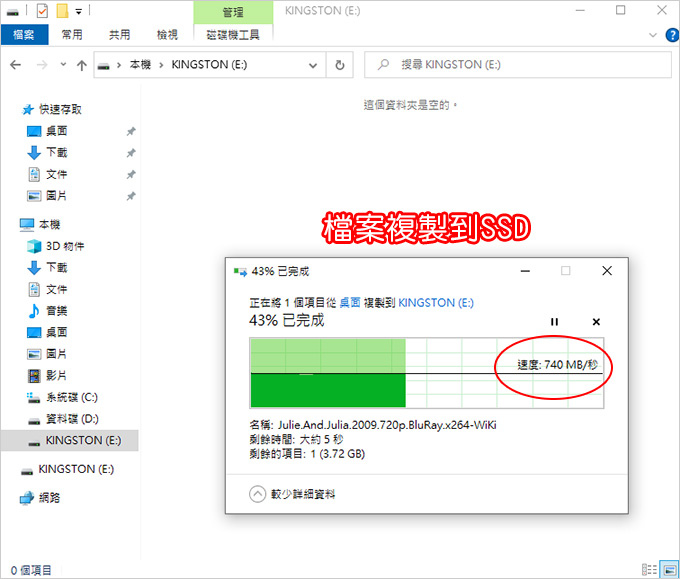Click the 桌面 source link in copy dialog
Viewport: 680px width, 579px height.
point(350,303)
